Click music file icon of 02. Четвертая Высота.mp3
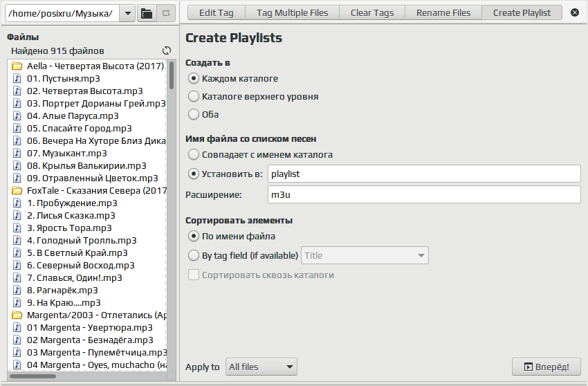 [17, 91]
